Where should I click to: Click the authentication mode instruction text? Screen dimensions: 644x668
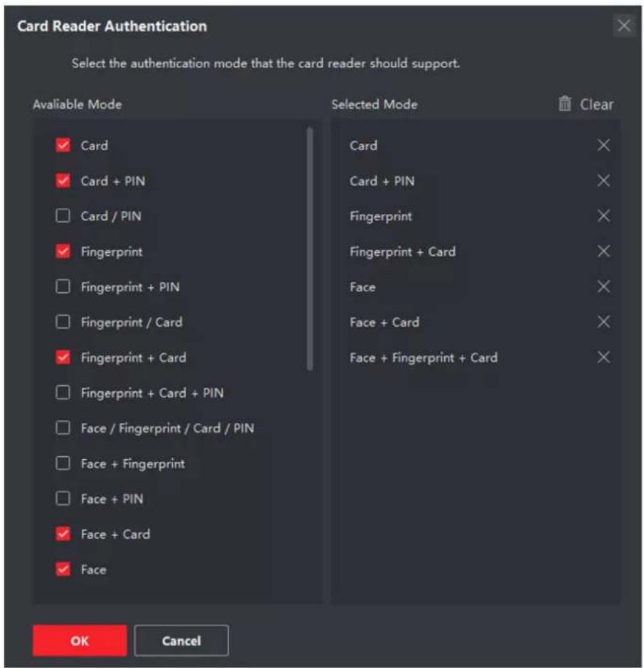click(266, 63)
